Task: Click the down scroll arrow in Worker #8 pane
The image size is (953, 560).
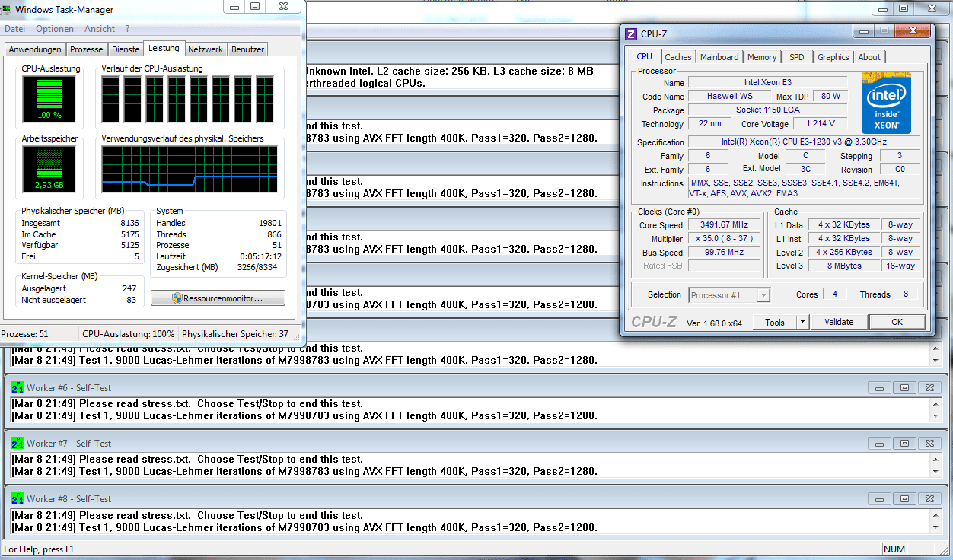Action: [x=937, y=527]
